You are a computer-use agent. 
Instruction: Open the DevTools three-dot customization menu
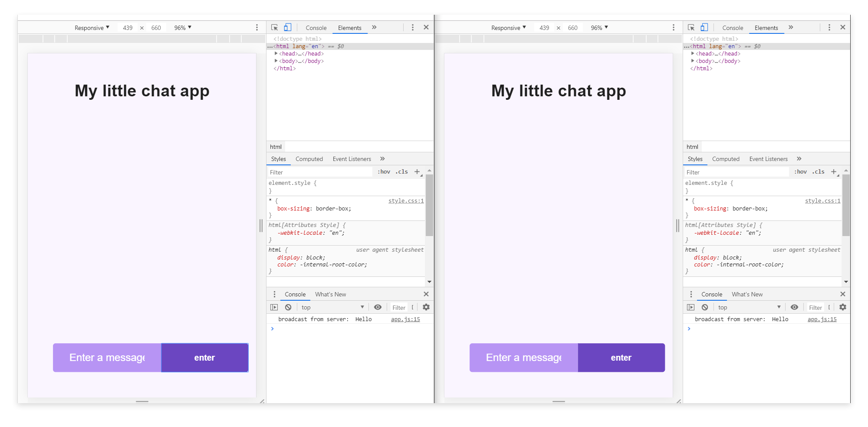click(412, 27)
